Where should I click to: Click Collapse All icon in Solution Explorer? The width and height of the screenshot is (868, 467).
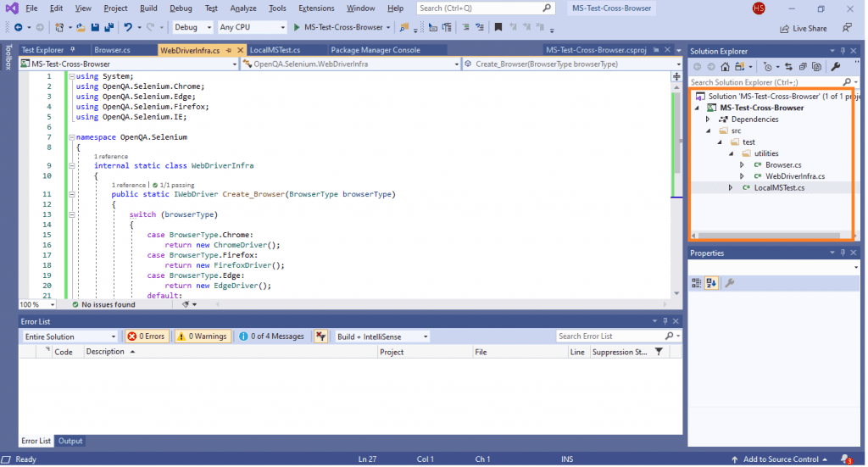tap(802, 67)
